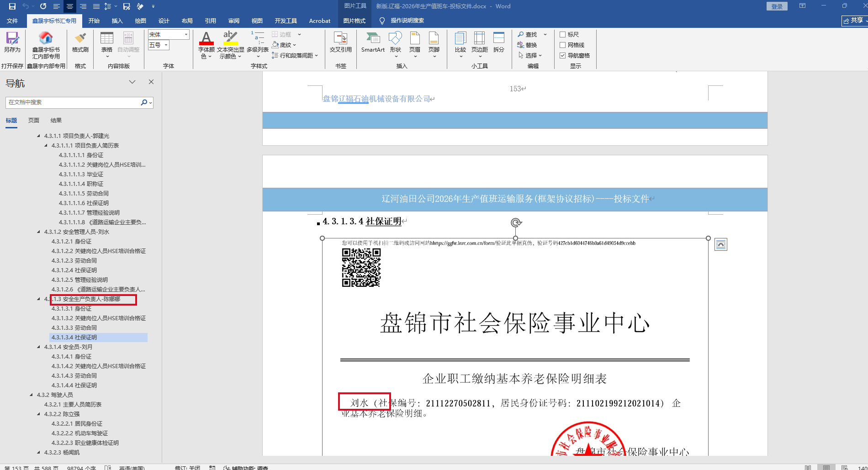The height and width of the screenshot is (470, 868).
Task: Customize the quick access toolbar dropdown
Action: point(153,6)
